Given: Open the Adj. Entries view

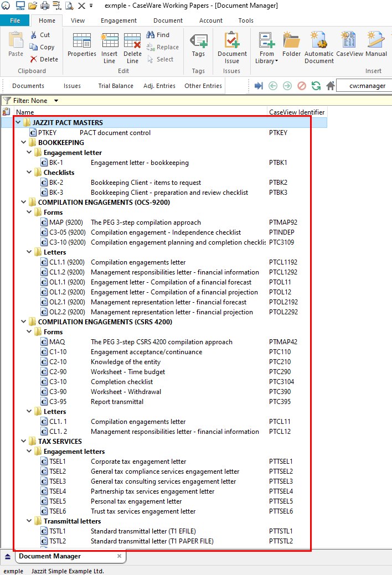Looking at the screenshot, I should pos(159,86).
